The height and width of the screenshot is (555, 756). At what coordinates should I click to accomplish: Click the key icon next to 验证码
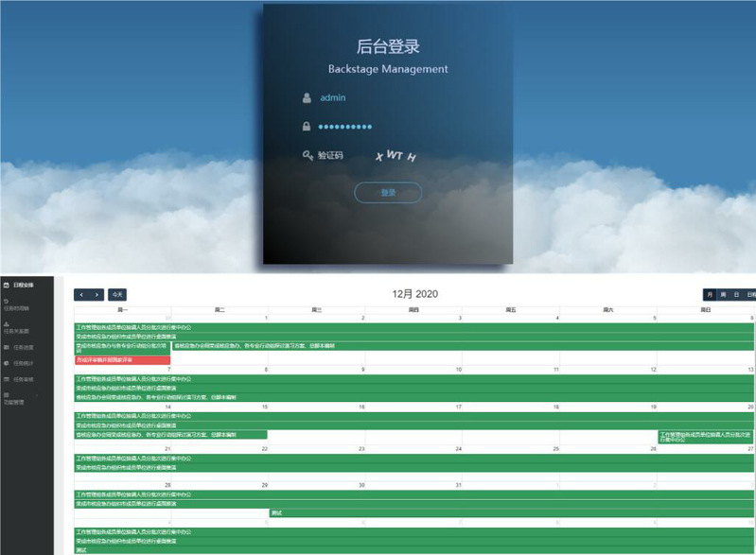click(x=308, y=155)
